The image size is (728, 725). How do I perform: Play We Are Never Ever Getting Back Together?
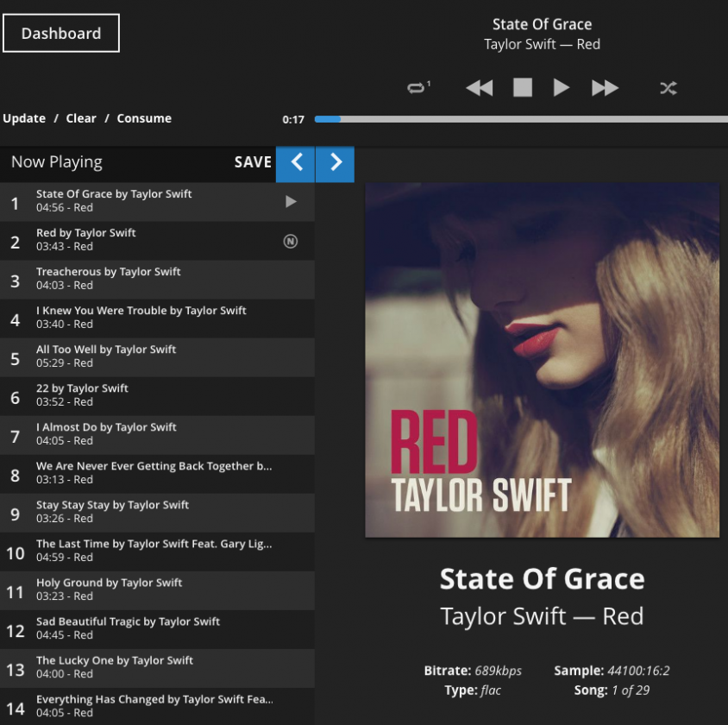157,474
